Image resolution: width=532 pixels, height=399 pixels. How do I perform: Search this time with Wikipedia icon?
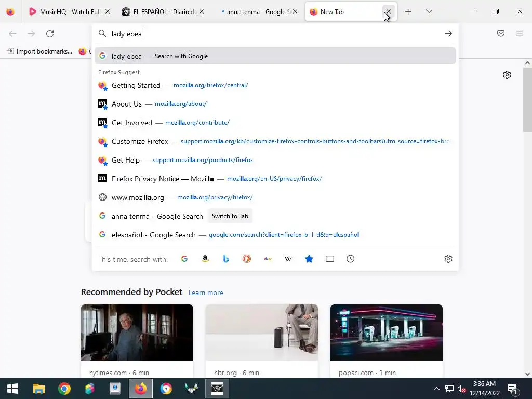pos(288,259)
